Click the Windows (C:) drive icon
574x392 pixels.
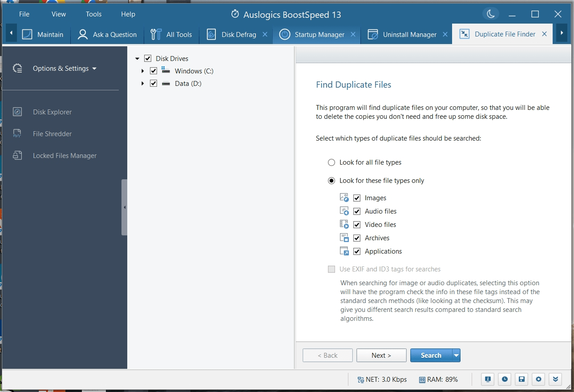coord(166,70)
